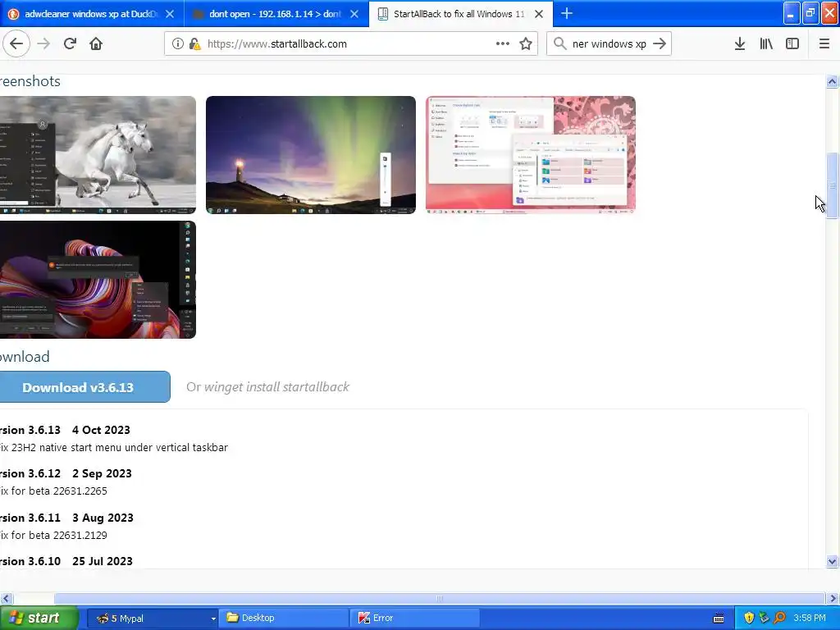Click fix for beta 22631.2129 text
The width and height of the screenshot is (840, 630).
click(53, 535)
